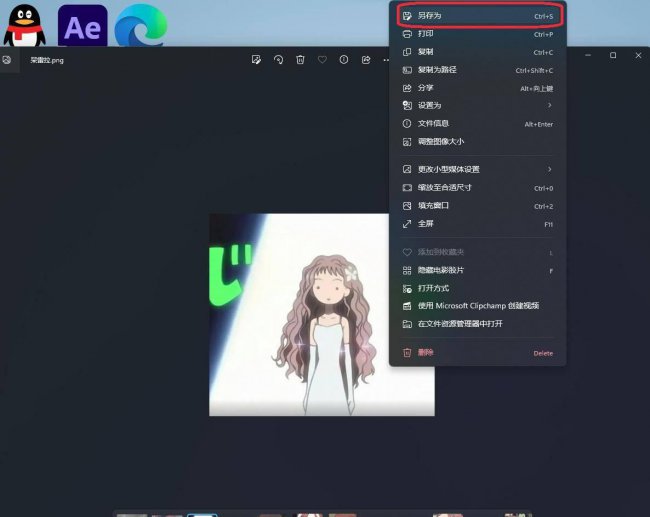The width and height of the screenshot is (650, 517).
Task: Choose 另存为 (Save as) menu entry
Action: (x=478, y=16)
